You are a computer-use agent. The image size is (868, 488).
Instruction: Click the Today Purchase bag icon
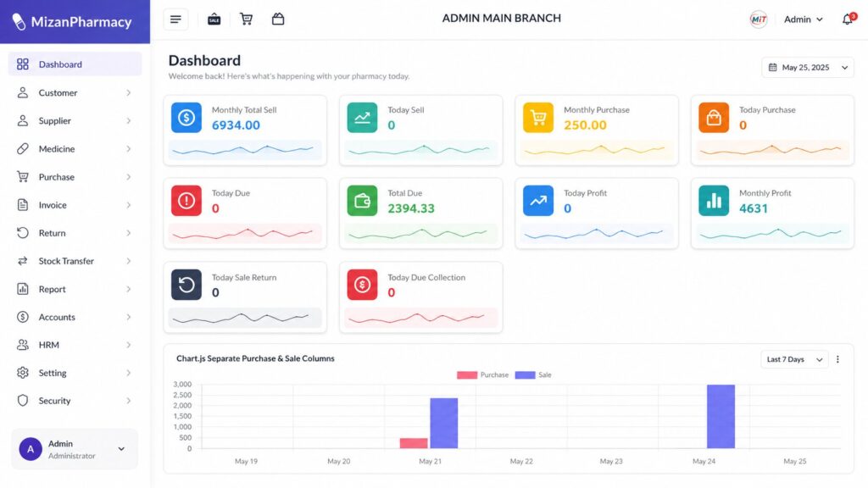(x=714, y=117)
